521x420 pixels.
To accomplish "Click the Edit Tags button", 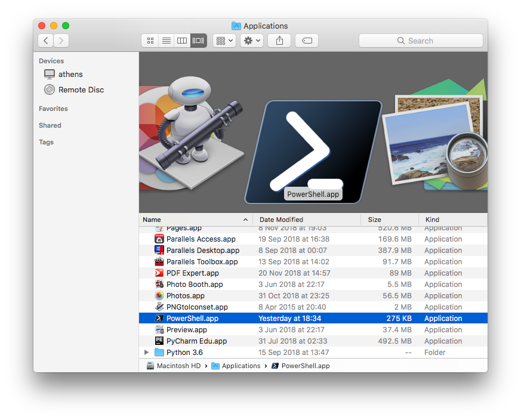I will (307, 41).
